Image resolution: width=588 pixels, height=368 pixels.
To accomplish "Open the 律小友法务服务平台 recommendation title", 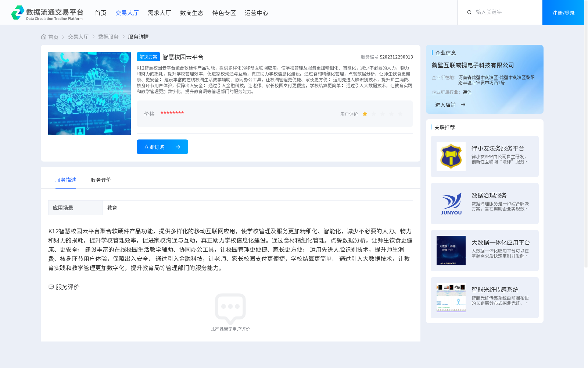I will tap(498, 148).
